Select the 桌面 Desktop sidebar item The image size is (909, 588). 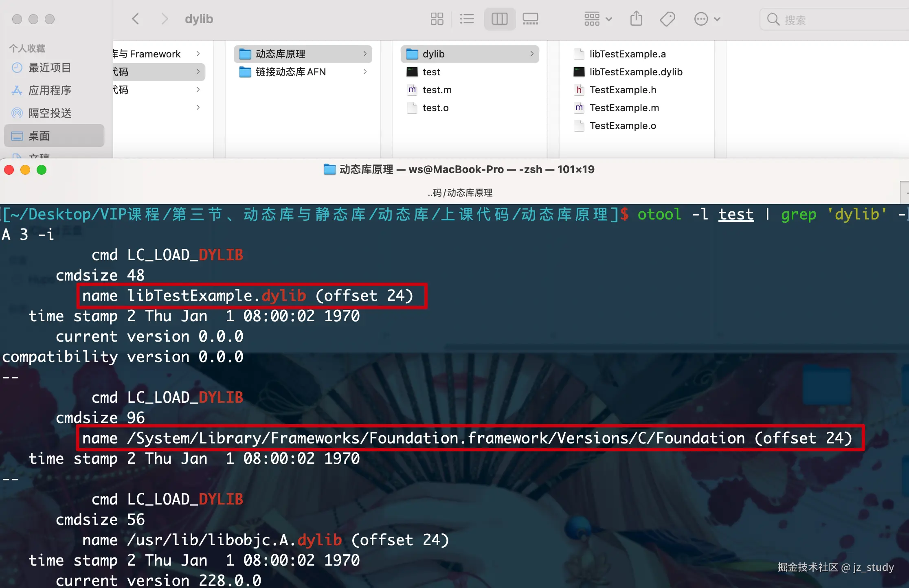[39, 136]
